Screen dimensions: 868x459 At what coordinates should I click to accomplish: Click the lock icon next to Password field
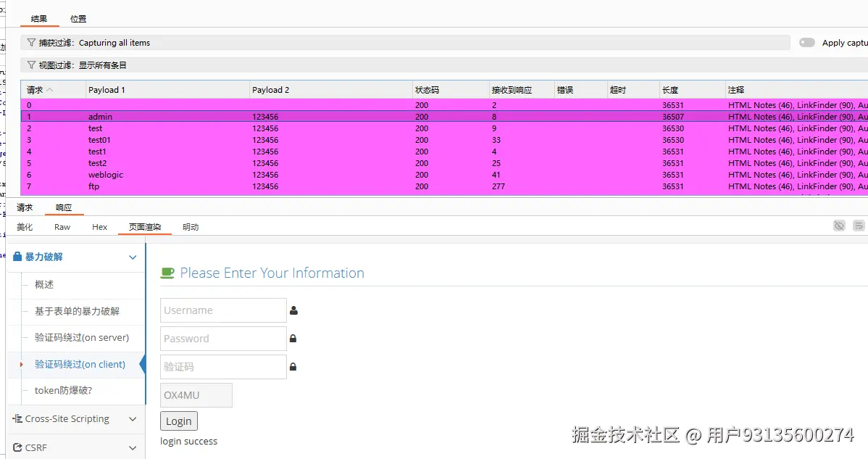293,339
